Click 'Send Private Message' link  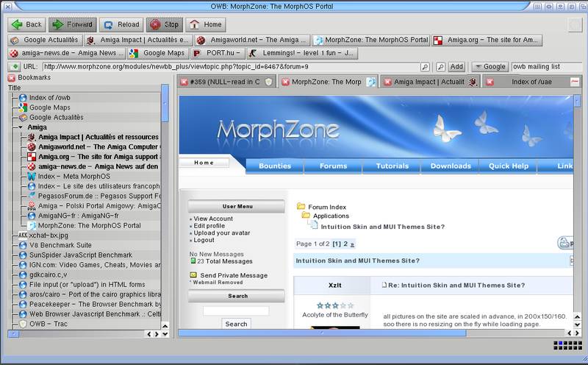[x=234, y=275]
